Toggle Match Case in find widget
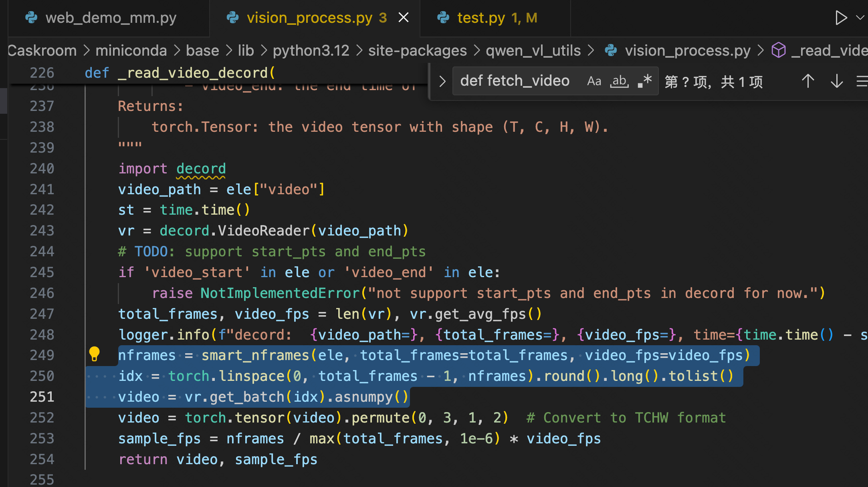The image size is (868, 487). [594, 81]
